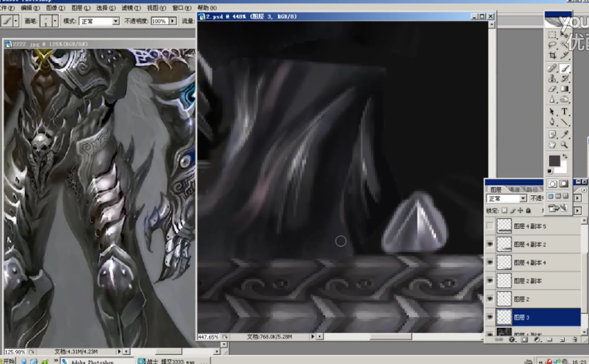This screenshot has height=364, width=589.
Task: Select the Path Selection tool
Action: point(552,111)
